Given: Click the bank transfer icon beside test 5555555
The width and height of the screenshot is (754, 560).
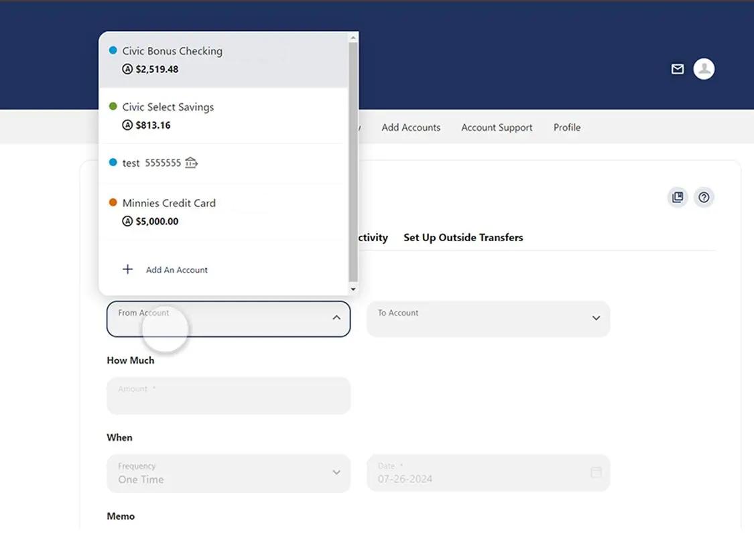Looking at the screenshot, I should tap(190, 162).
